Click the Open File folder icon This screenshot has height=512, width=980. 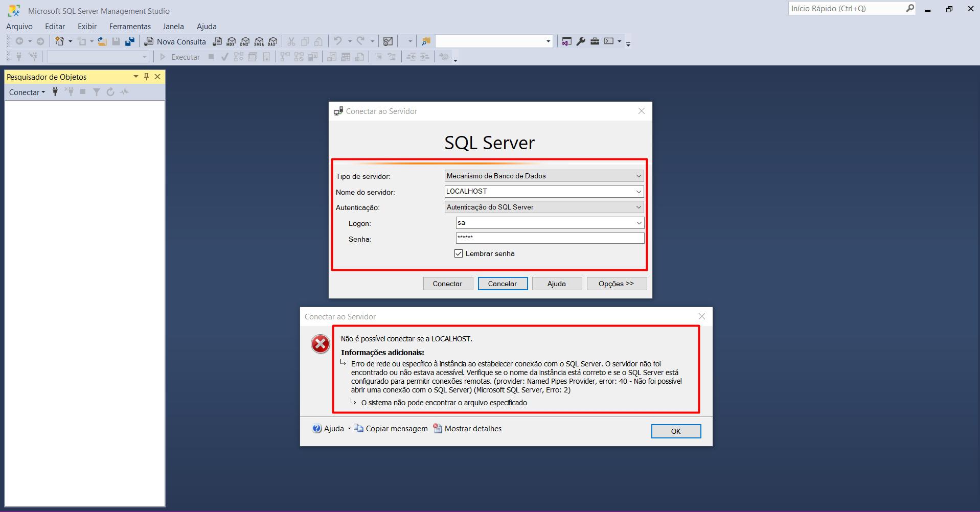(102, 41)
